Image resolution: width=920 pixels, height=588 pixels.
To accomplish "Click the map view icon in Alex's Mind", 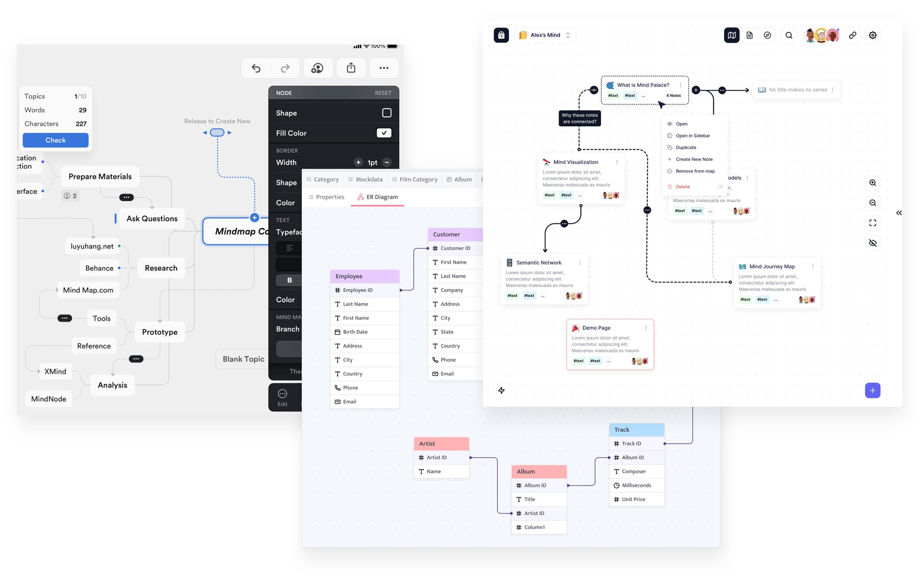I will click(732, 35).
